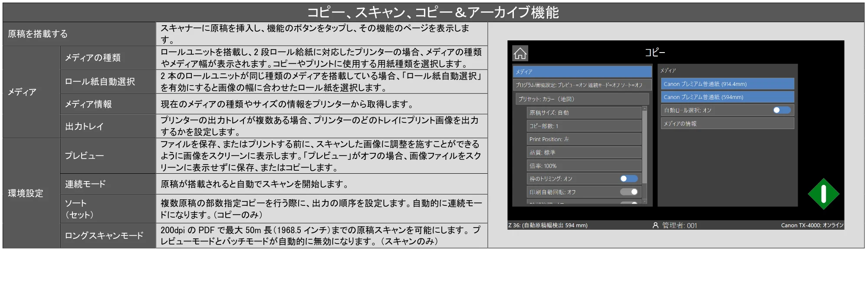Screen dimensions: 868x294
Task: Select Canon プレミアム普通紙 (594mm) media
Action: click(x=727, y=97)
